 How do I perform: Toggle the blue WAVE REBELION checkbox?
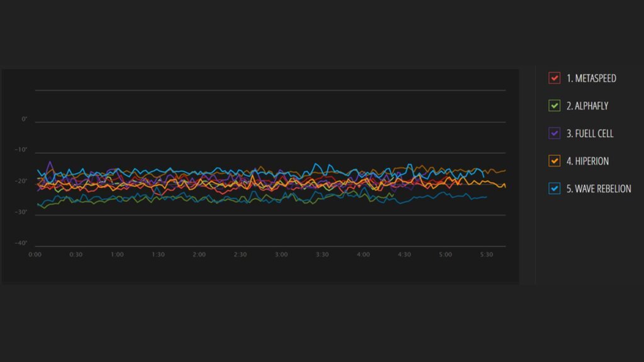(x=554, y=189)
